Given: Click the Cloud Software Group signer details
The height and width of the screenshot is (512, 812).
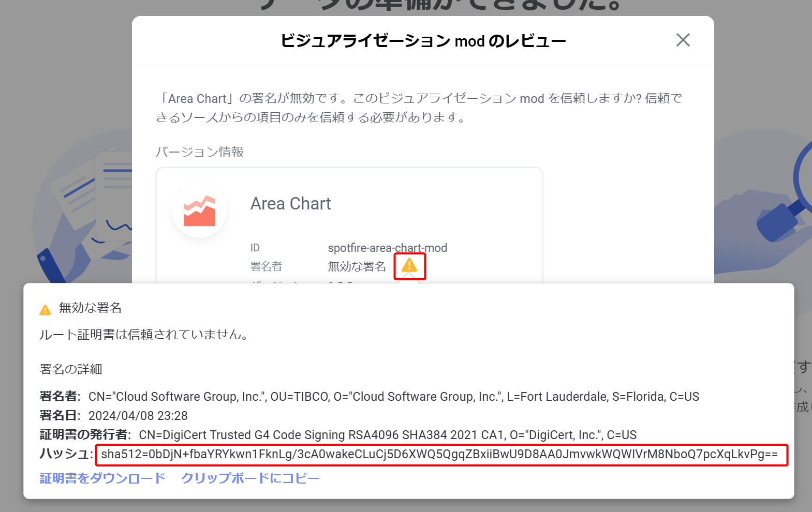Looking at the screenshot, I should (394, 397).
